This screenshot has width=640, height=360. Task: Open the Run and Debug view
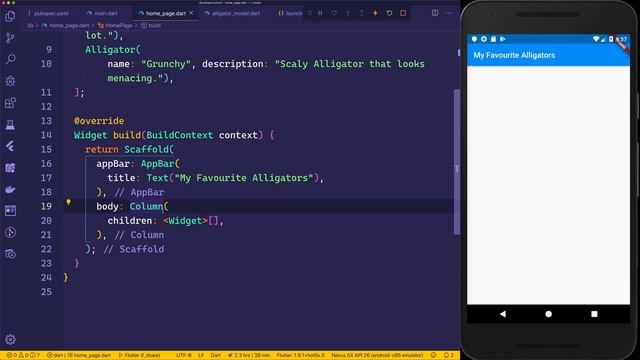[x=10, y=81]
